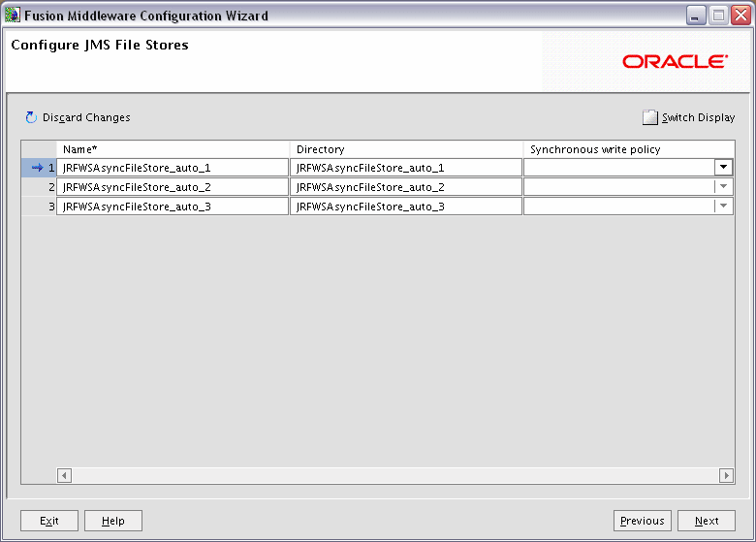756x542 pixels.
Task: Edit Directory field JRFWSAsyncFileStore_auto_2
Action: 406,186
